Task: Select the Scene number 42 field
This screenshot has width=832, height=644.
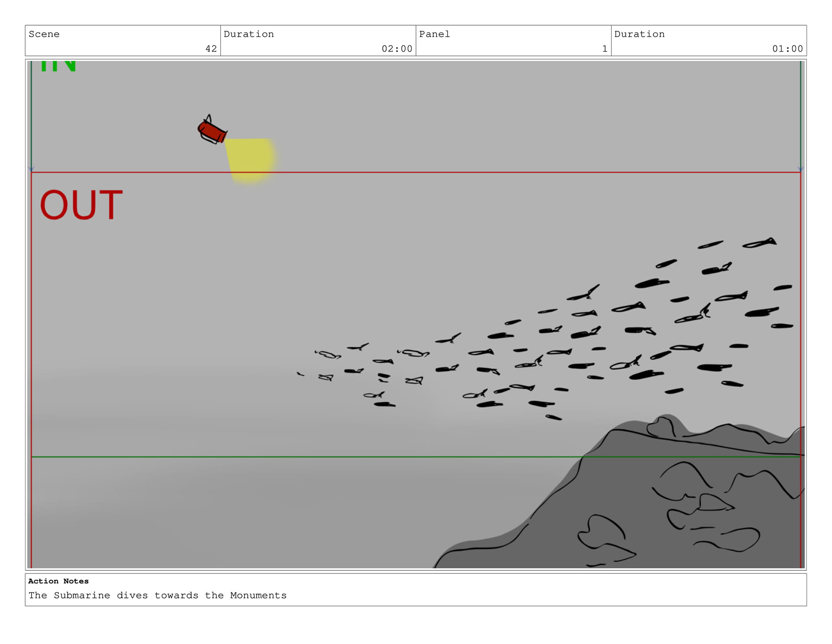Action: coord(211,49)
